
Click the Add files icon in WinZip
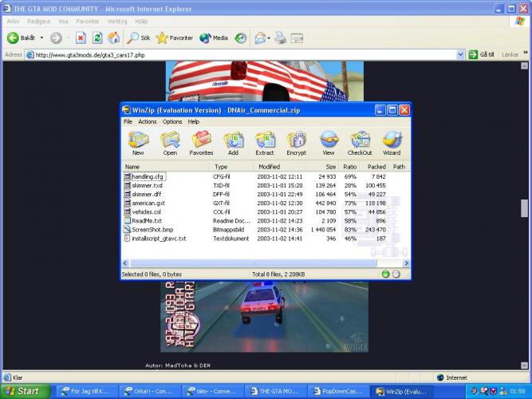click(233, 142)
